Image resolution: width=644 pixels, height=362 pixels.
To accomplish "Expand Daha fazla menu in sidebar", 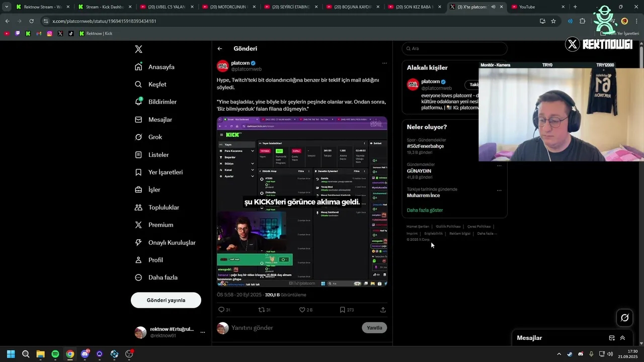I will (x=156, y=278).
